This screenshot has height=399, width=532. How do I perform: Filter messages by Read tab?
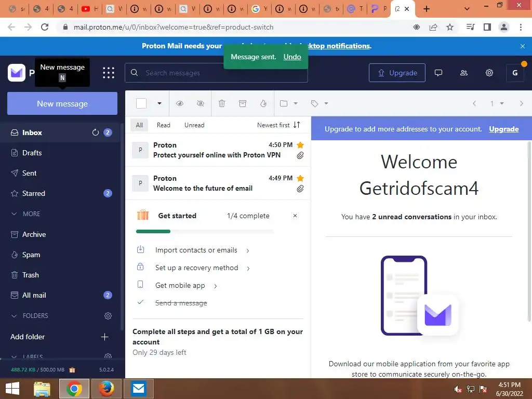(x=164, y=125)
